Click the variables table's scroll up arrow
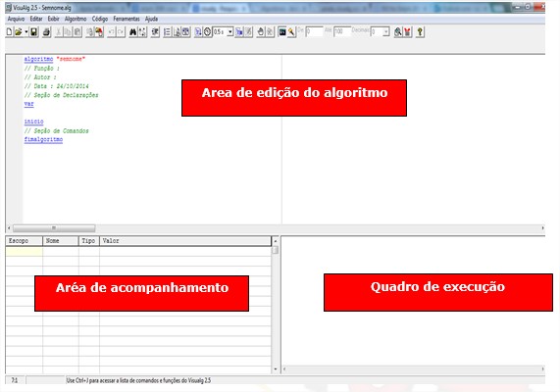Image resolution: width=560 pixels, height=392 pixels. coord(276,241)
